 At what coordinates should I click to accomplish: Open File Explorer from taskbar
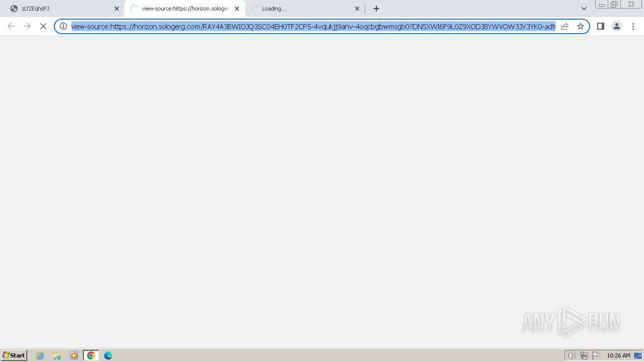tap(57, 355)
